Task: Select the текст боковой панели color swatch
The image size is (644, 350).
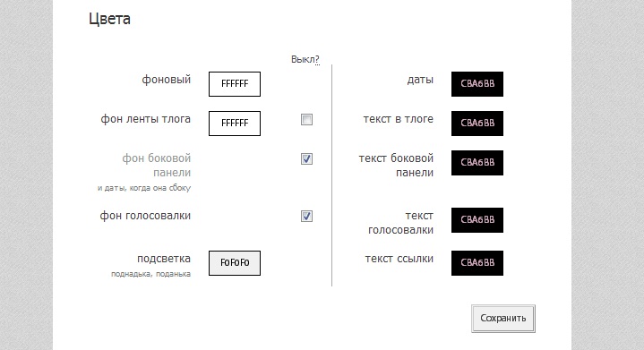Action: [477, 163]
